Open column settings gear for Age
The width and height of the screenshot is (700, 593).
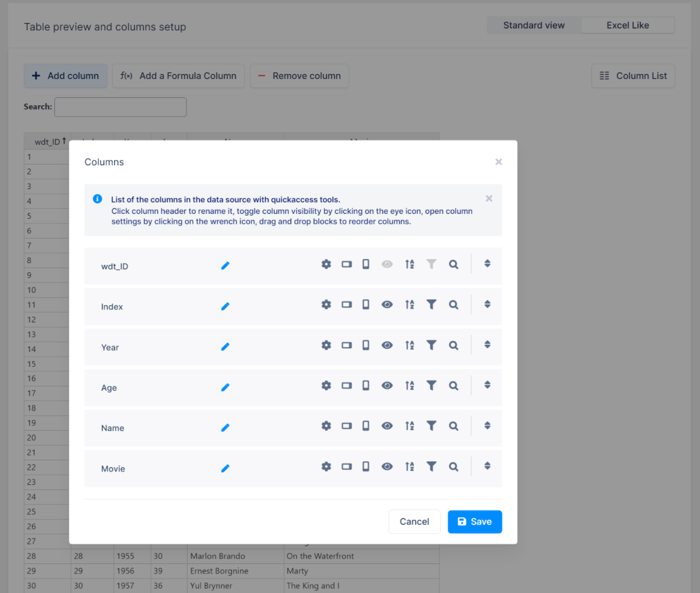tap(326, 385)
